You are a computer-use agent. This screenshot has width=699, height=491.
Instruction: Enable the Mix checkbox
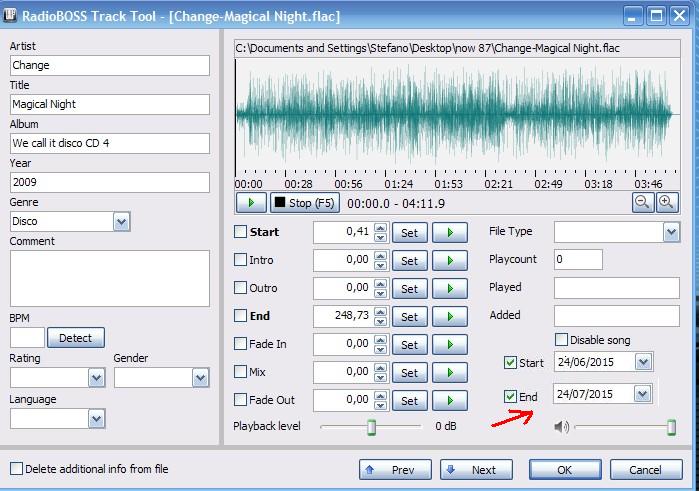pyautogui.click(x=240, y=371)
